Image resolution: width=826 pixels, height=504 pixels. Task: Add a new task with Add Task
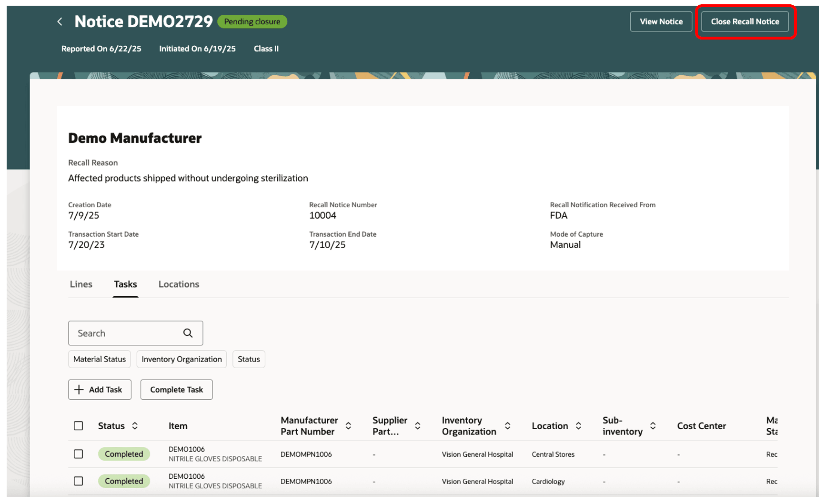(x=100, y=390)
